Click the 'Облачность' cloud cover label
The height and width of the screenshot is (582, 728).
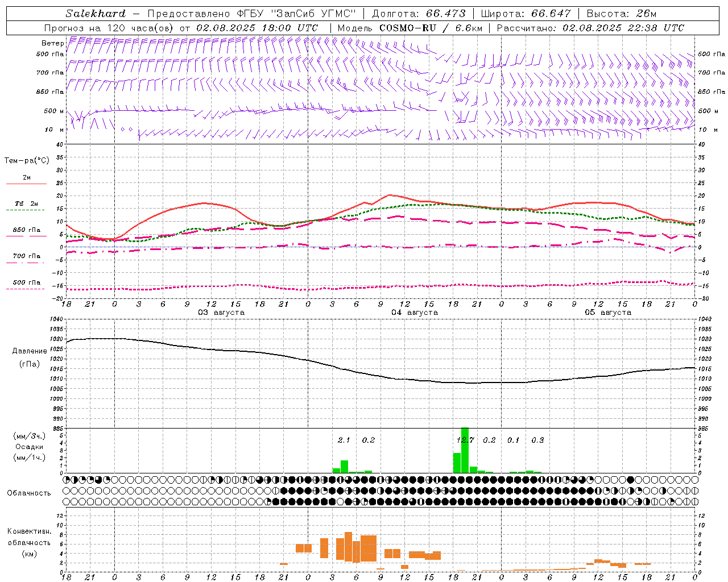29,493
